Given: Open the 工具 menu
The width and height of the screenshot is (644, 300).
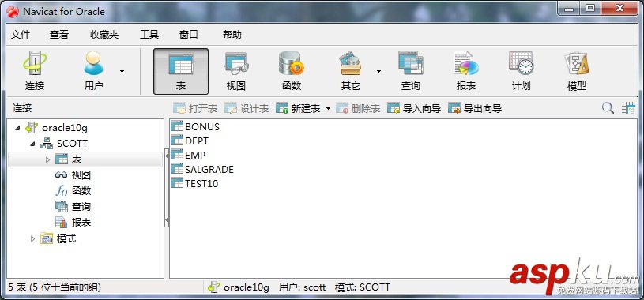Looking at the screenshot, I should [149, 35].
